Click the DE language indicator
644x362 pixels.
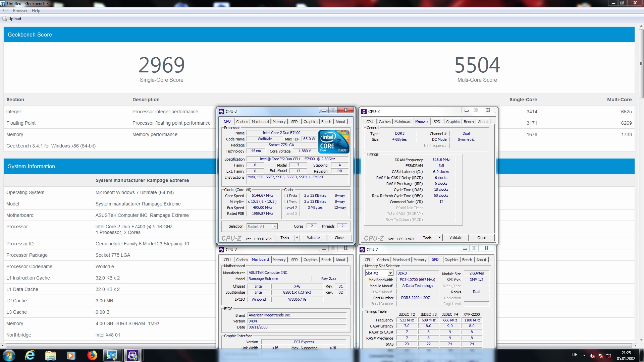click(x=575, y=355)
